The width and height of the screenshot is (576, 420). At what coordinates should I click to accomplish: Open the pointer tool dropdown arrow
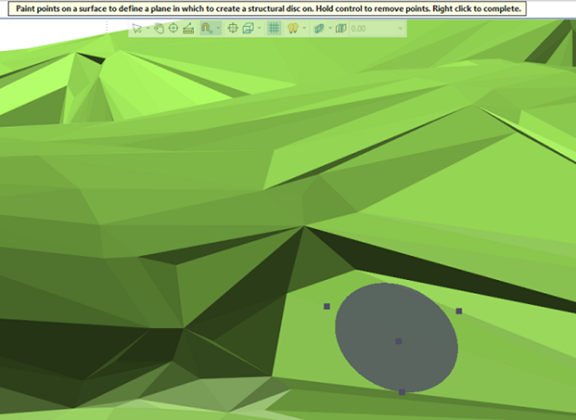[147, 28]
